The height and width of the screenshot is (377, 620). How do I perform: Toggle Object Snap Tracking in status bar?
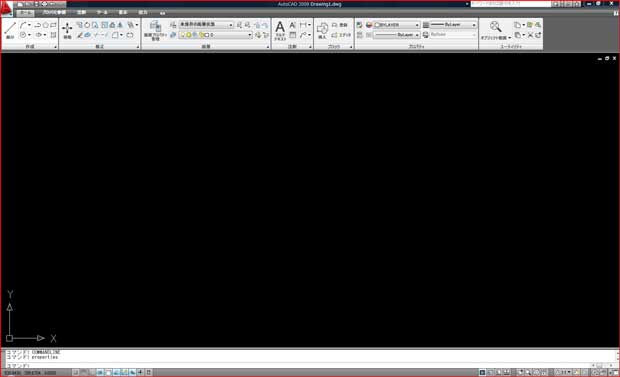(x=116, y=372)
